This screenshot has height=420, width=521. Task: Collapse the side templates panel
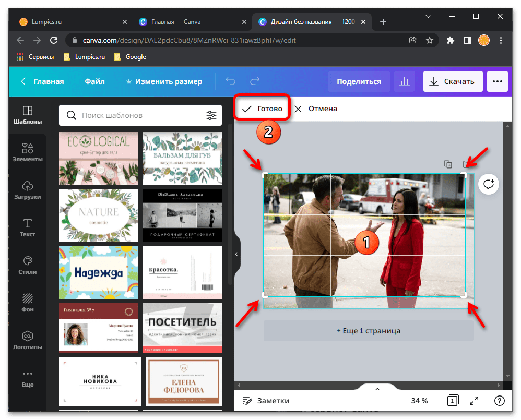tap(236, 254)
